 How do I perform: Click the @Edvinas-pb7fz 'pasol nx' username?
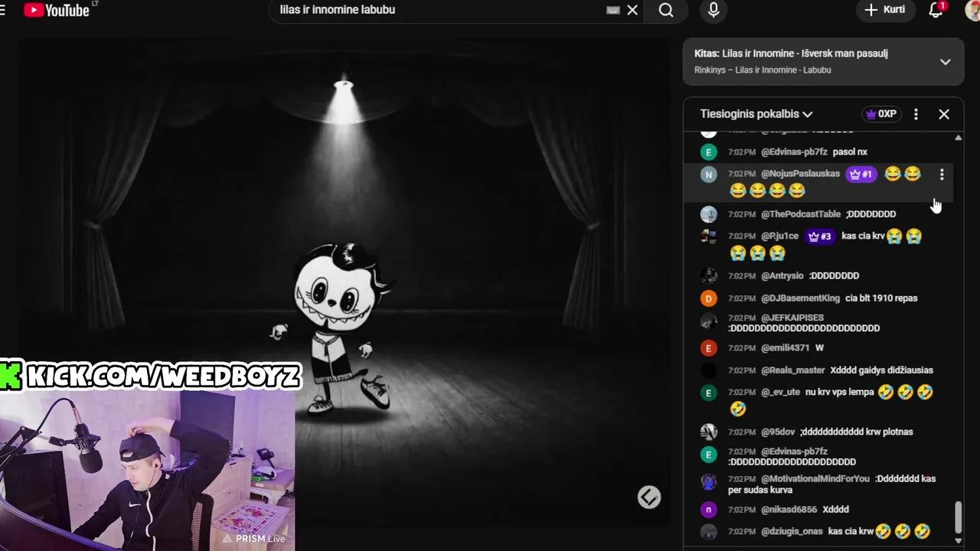point(794,152)
